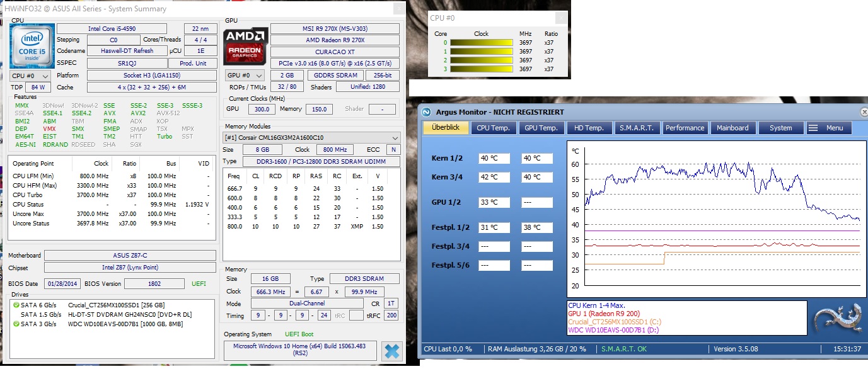Click the CURACAO XT codename field
The width and height of the screenshot is (868, 369).
point(335,52)
